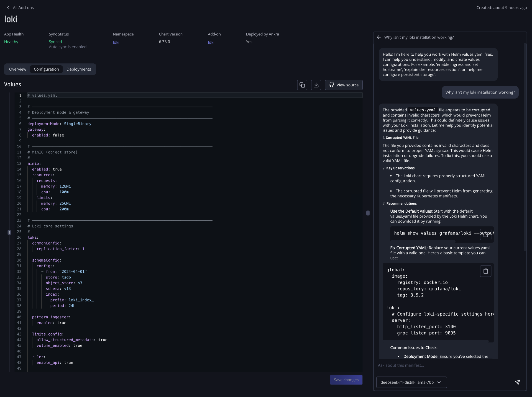Click the enable_api: true line

coord(55,362)
